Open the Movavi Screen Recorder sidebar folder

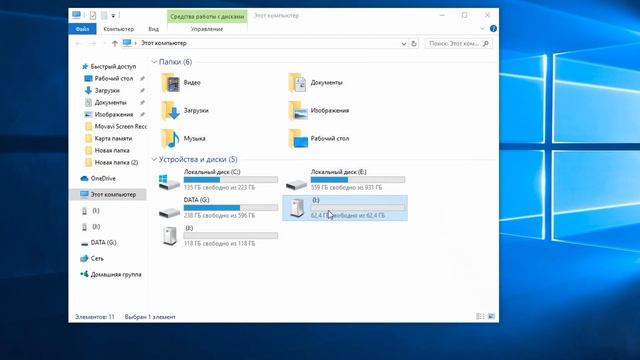tap(116, 127)
